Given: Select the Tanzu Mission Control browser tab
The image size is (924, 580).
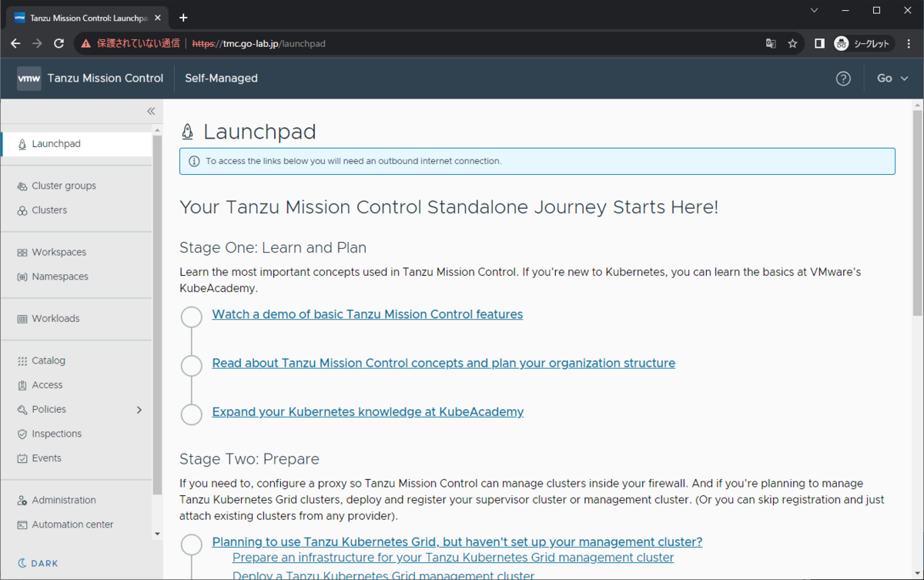Looking at the screenshot, I should click(x=89, y=18).
